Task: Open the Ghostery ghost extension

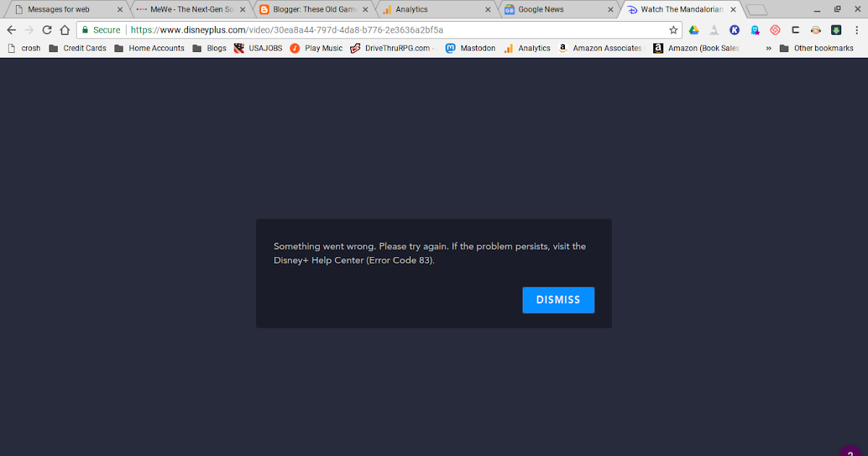Action: click(x=755, y=30)
